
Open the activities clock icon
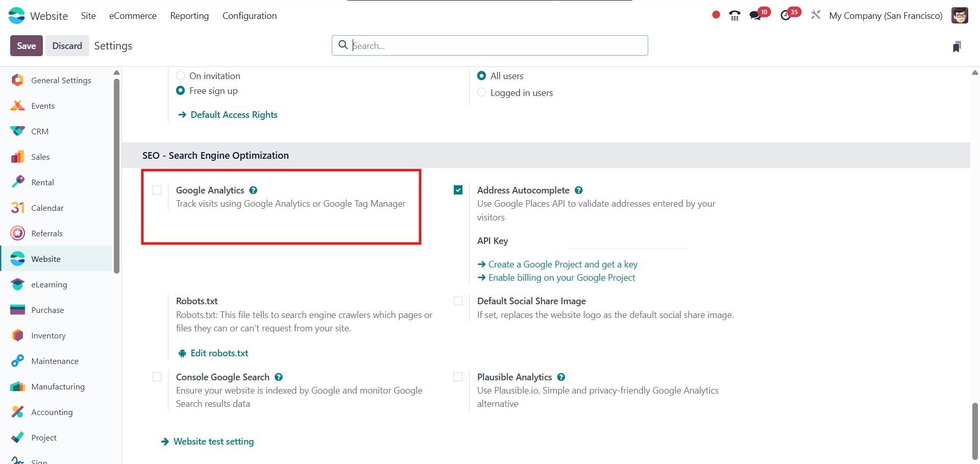pyautogui.click(x=786, y=16)
